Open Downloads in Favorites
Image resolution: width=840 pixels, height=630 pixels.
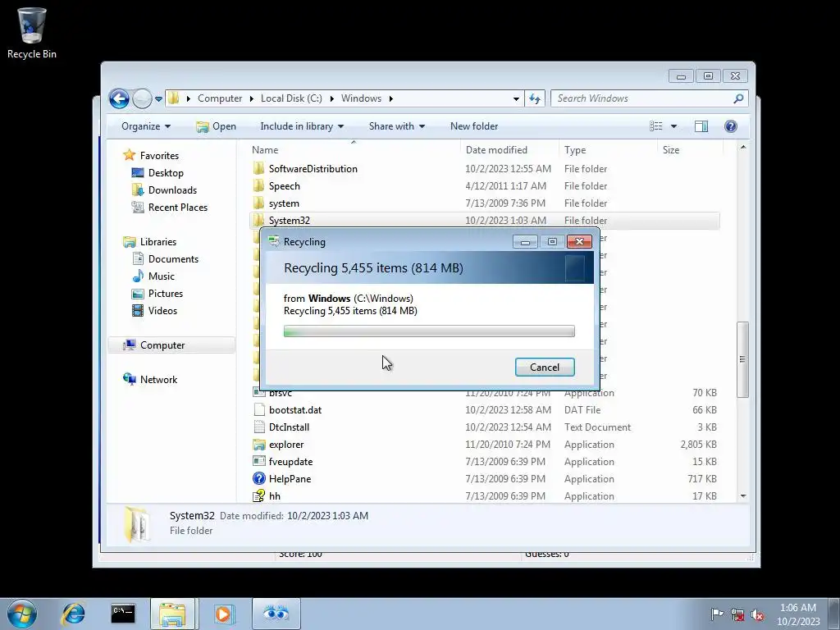click(172, 190)
